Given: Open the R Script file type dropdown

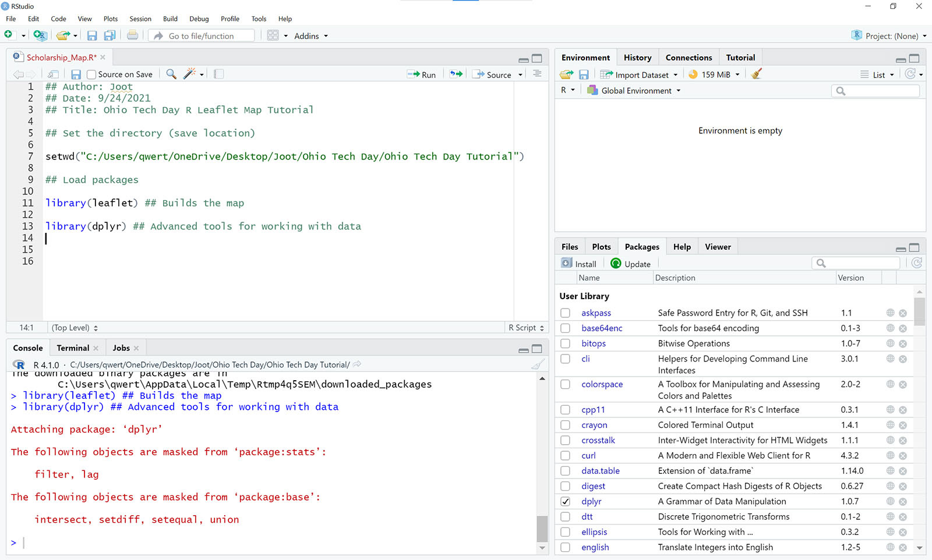Looking at the screenshot, I should tap(526, 328).
